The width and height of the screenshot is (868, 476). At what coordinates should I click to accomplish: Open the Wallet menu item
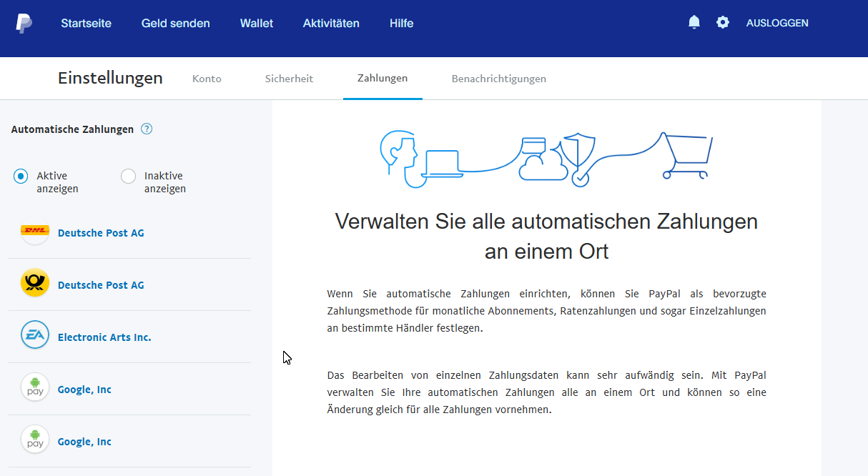(x=256, y=23)
